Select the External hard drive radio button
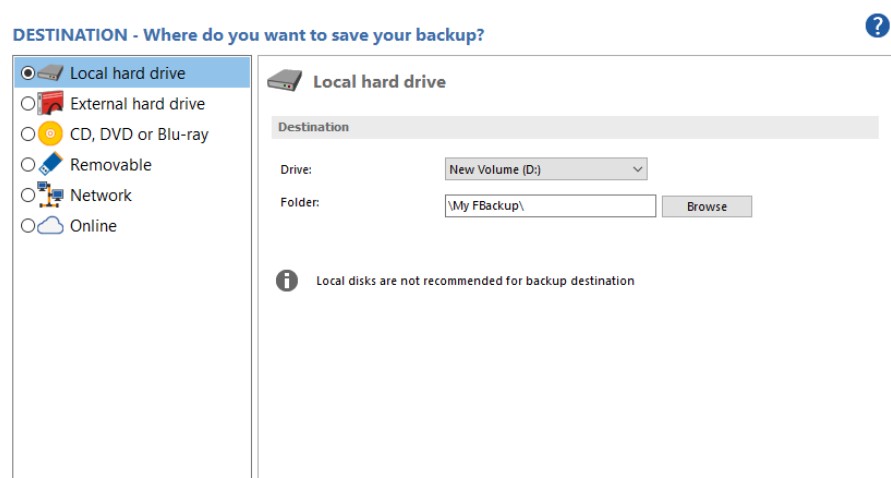891x478 pixels. point(28,104)
